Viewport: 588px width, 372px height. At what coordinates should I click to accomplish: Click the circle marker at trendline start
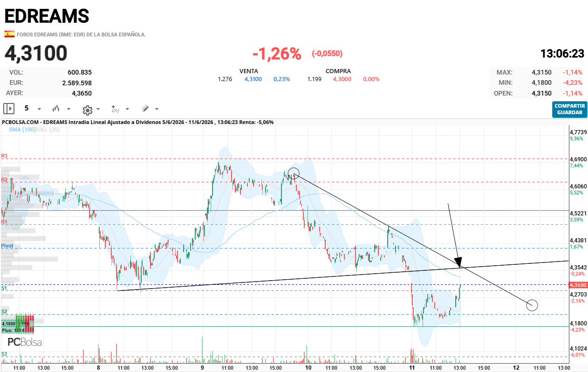(294, 173)
